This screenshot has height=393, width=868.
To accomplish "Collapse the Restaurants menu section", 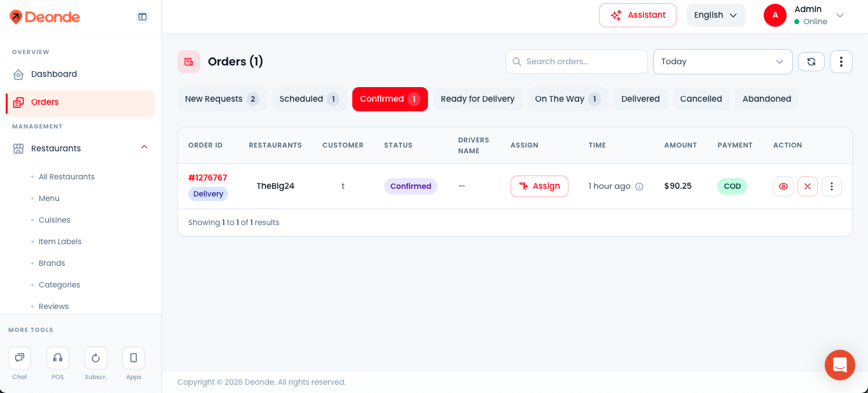I will click(x=144, y=148).
